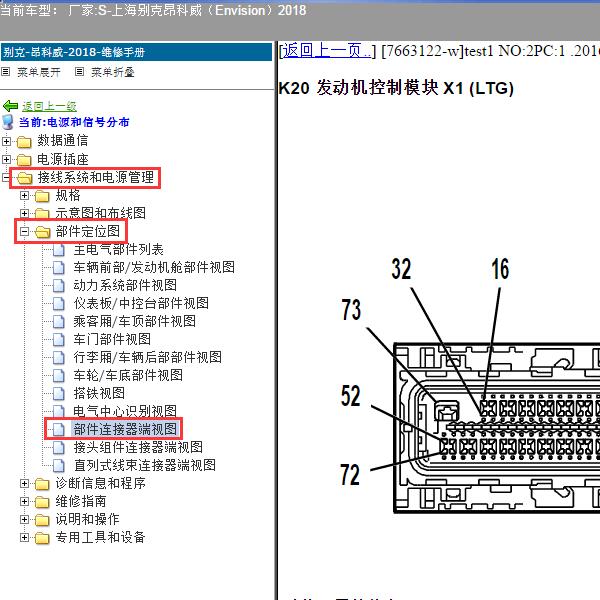The height and width of the screenshot is (600, 600).
Task: Open 车轮/车底部件视图
Action: coord(128,375)
